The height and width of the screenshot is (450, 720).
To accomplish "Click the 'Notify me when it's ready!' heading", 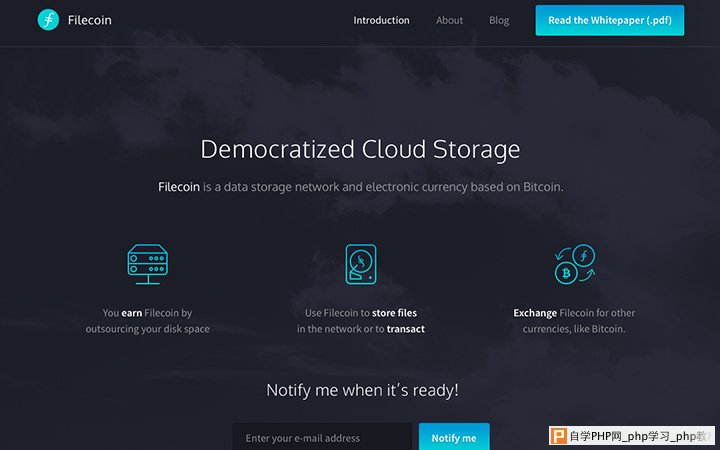I will 362,390.
